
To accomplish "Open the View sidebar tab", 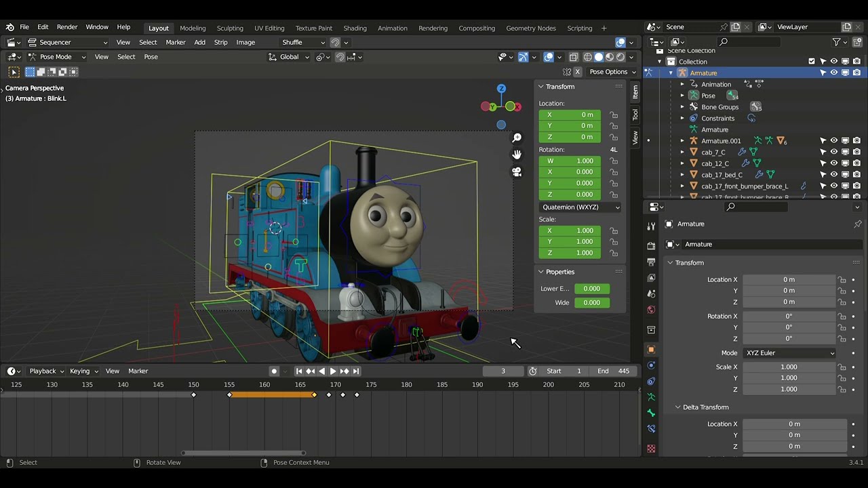I will point(635,138).
